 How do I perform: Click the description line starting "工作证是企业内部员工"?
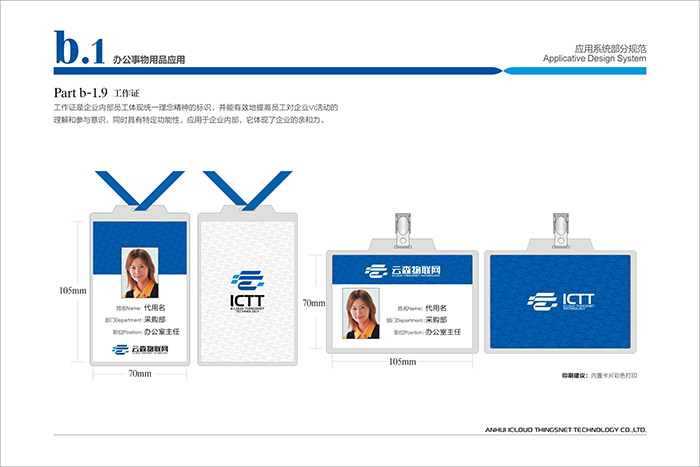[196, 108]
